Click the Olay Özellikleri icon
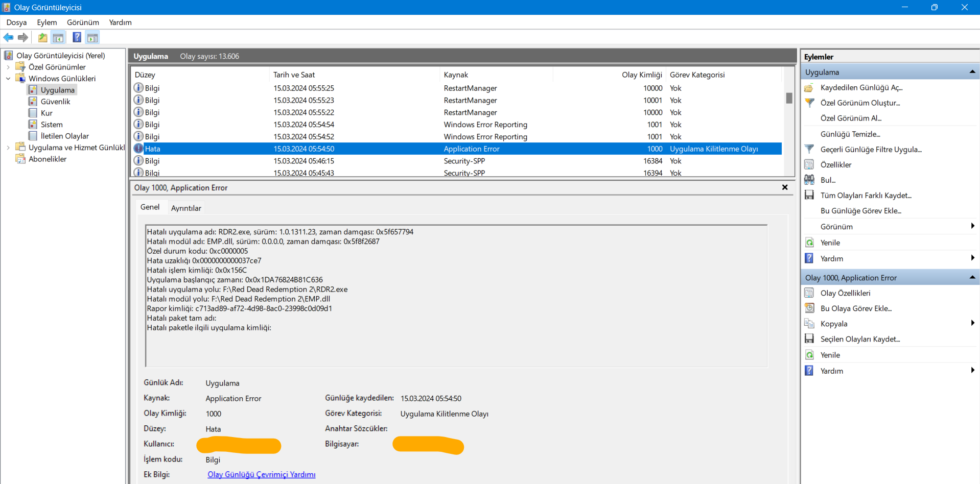This screenshot has height=484, width=980. click(809, 293)
